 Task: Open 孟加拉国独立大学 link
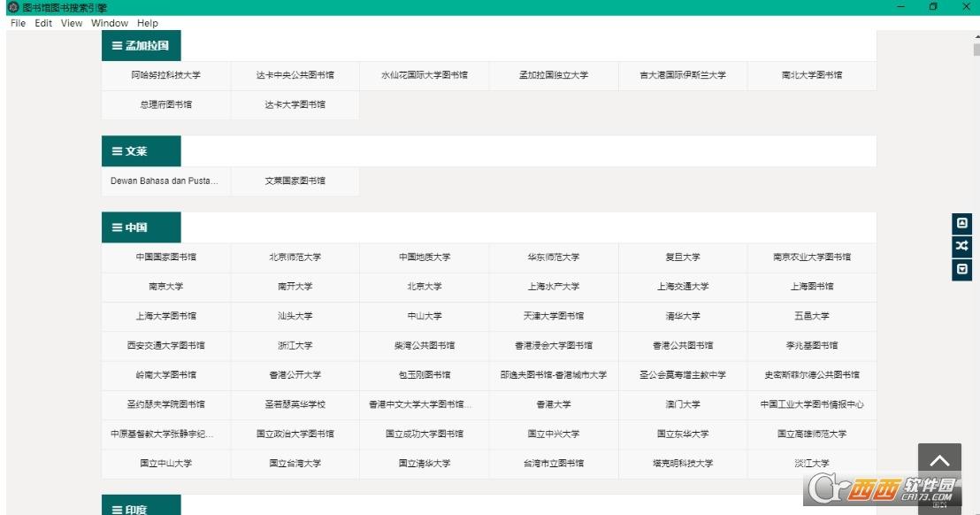point(554,75)
